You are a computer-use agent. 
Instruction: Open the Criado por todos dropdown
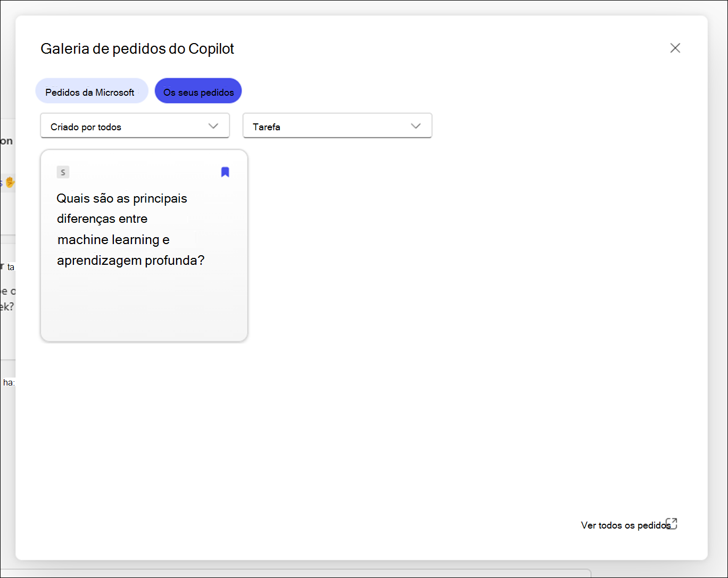point(135,126)
